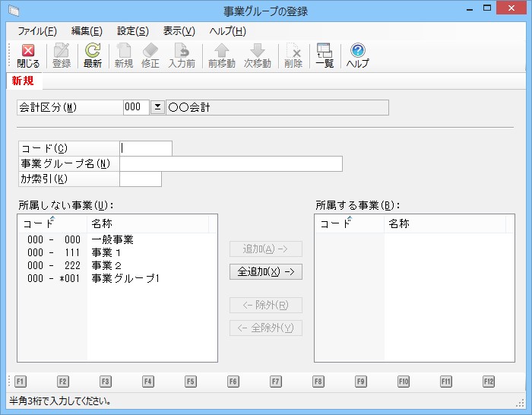Viewport: 532px width, 415px height.
Task: Click the 次移動 down arrow icon
Action: point(258,51)
